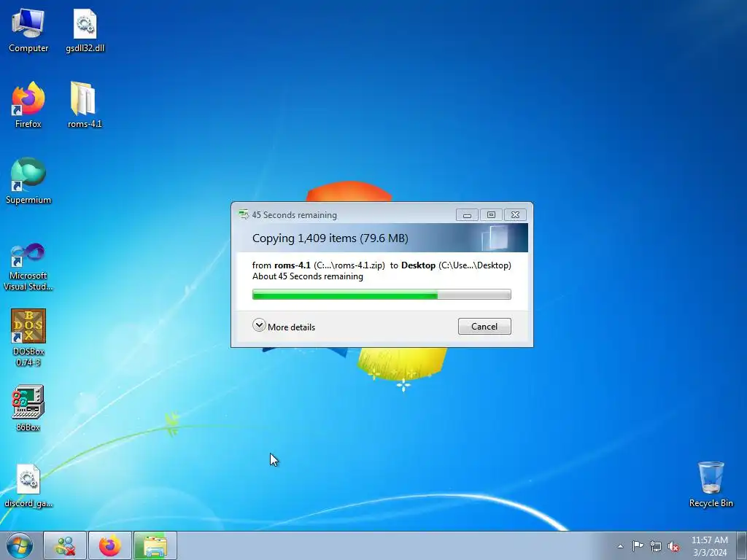747x560 pixels.
Task: Select the DOSBox 0.74-3 shortcut
Action: pyautogui.click(x=28, y=338)
